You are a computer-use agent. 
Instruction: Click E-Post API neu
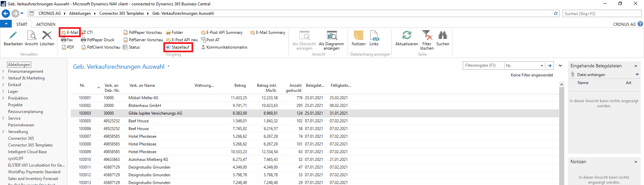tap(182, 40)
